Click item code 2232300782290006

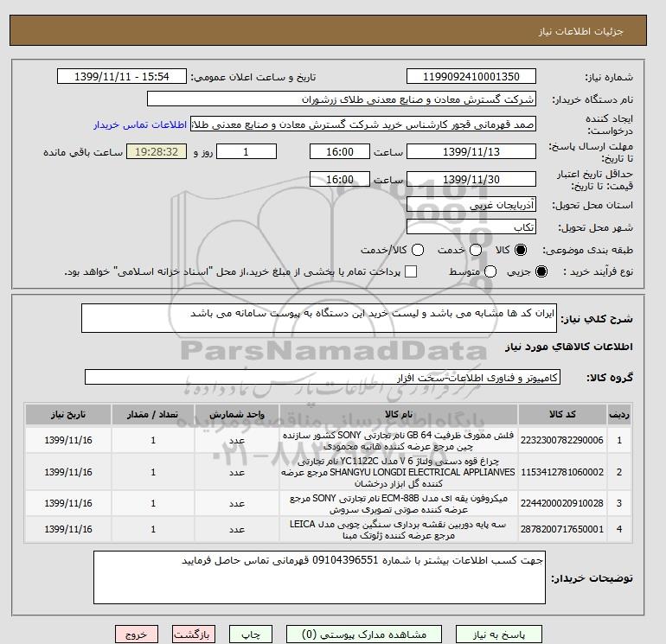562,440
